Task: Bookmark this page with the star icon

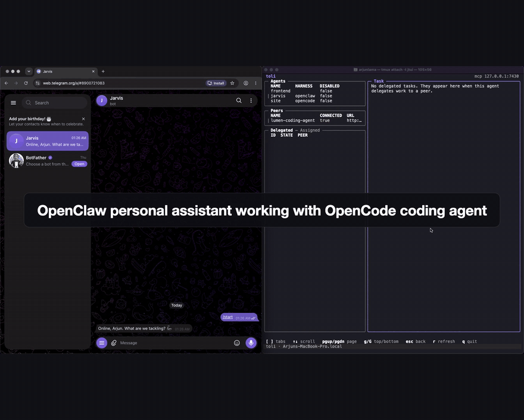Action: pos(232,83)
